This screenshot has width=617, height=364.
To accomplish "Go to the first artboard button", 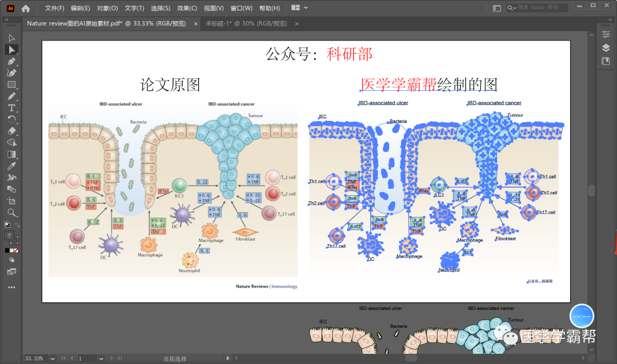I will pyautogui.click(x=63, y=358).
